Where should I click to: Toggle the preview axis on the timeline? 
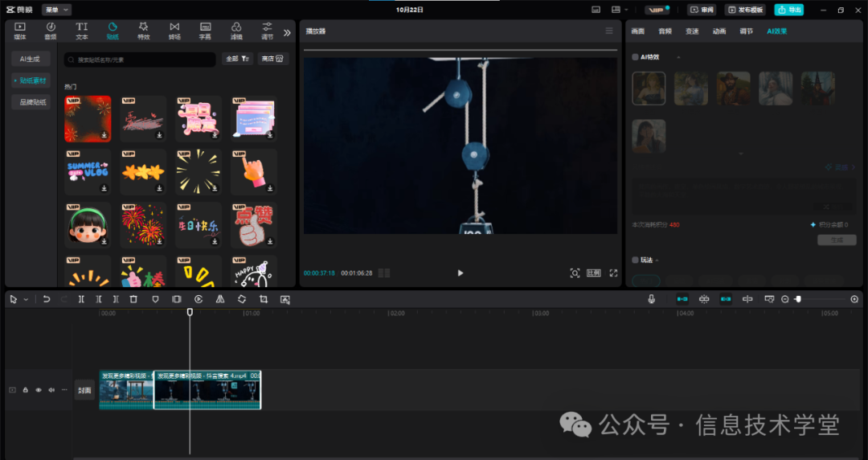pos(747,299)
